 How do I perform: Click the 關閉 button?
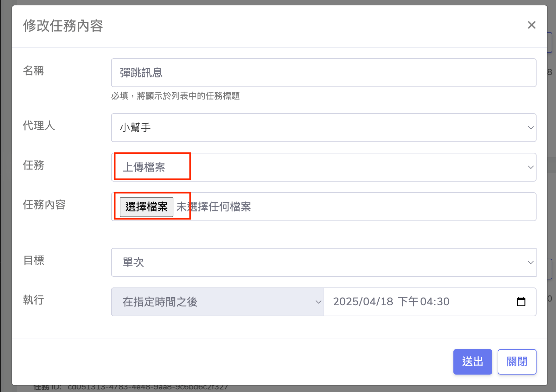516,362
